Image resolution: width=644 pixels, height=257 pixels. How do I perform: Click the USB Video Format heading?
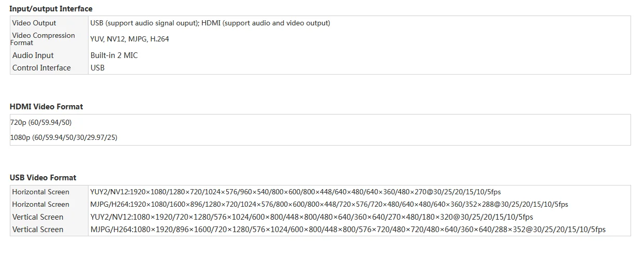pos(43,178)
